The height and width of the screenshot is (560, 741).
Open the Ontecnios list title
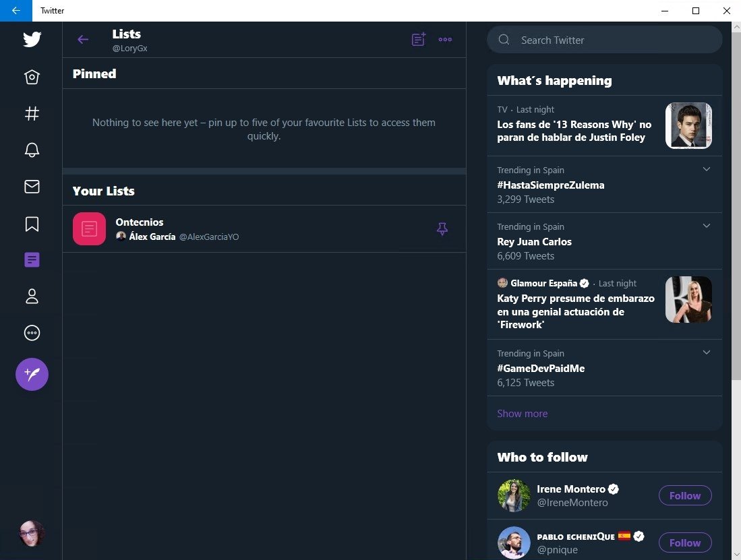[x=140, y=222]
